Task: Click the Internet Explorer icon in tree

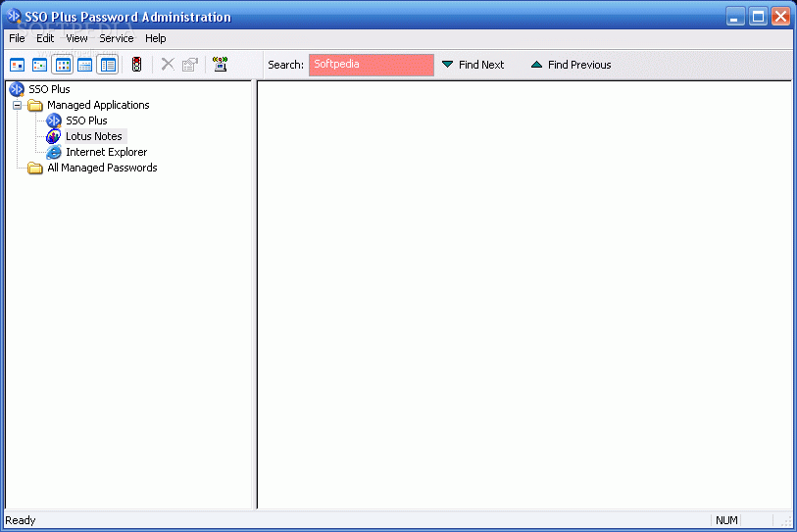Action: 53,152
